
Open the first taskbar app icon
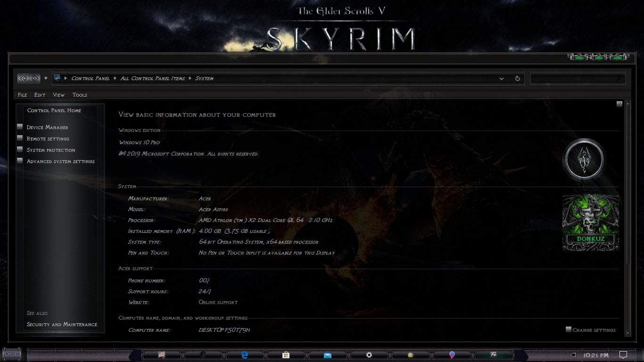[x=162, y=355]
